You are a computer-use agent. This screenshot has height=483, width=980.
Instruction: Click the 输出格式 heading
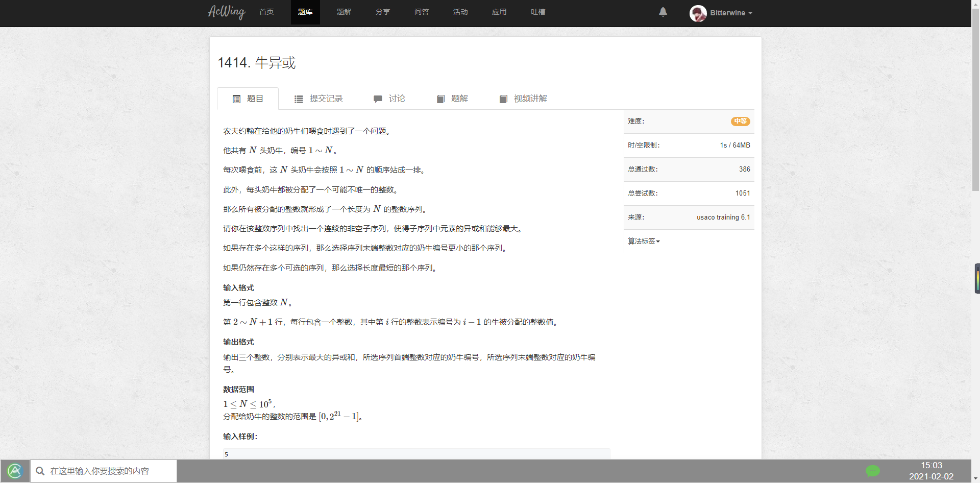(x=238, y=342)
